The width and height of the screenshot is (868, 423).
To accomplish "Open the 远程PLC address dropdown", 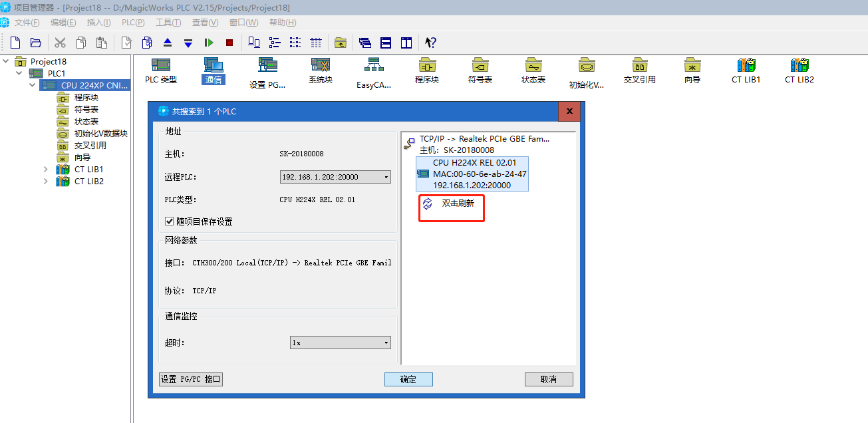I will 335,177.
